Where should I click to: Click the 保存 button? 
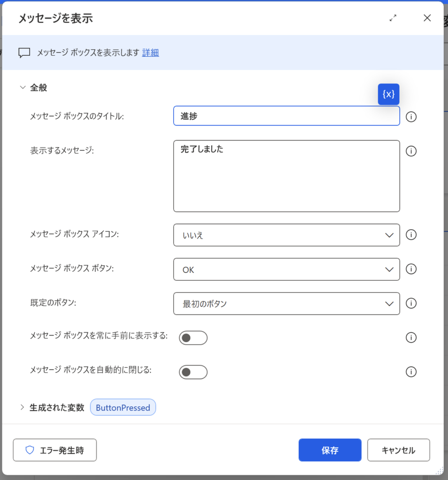coord(330,450)
